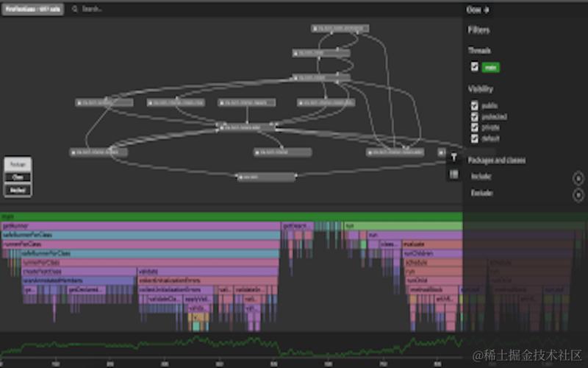Switch graph grouping to Class
The width and height of the screenshot is (588, 368).
[18, 177]
